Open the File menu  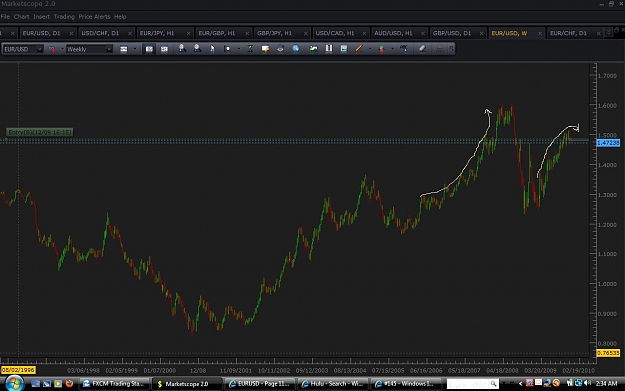5,17
